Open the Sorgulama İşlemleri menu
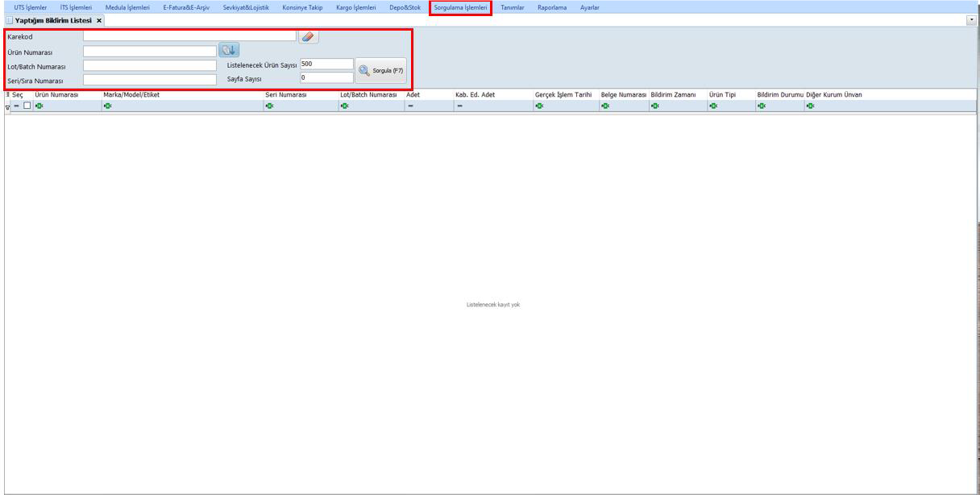Viewport: 980px width, 495px height. coord(461,8)
